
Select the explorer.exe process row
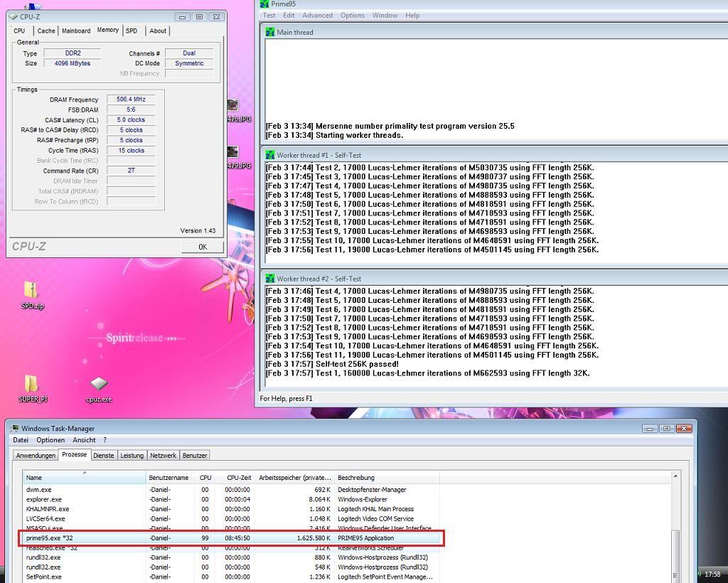231,499
